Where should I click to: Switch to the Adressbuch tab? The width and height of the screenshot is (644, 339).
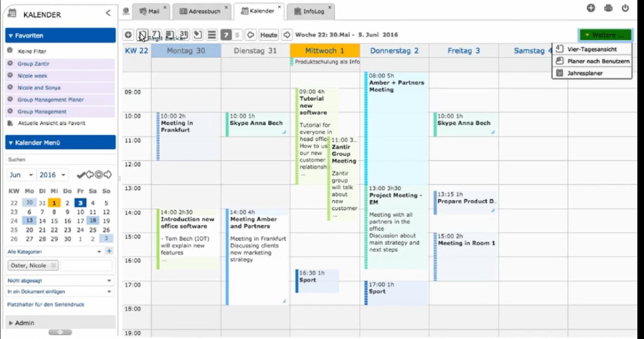coord(202,12)
